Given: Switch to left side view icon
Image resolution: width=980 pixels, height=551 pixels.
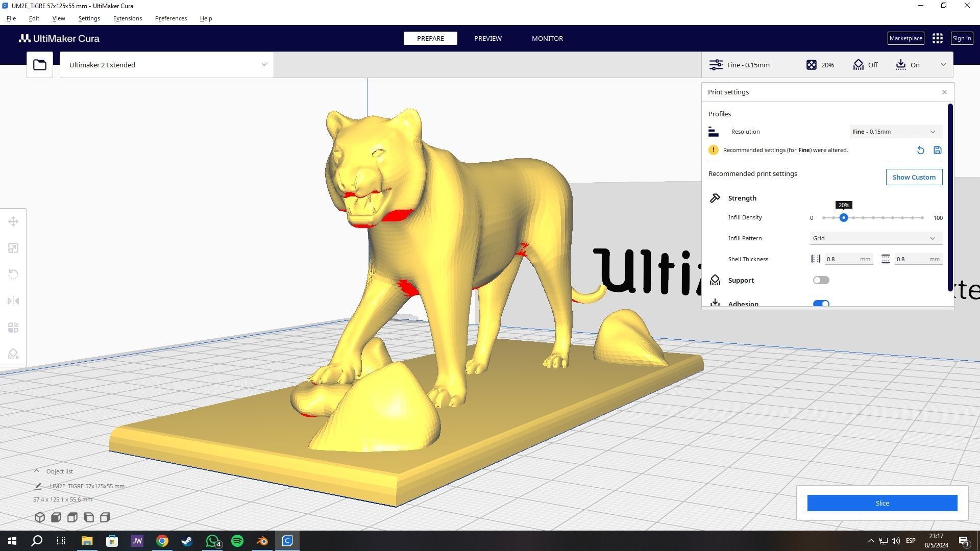Looking at the screenshot, I should (x=89, y=517).
